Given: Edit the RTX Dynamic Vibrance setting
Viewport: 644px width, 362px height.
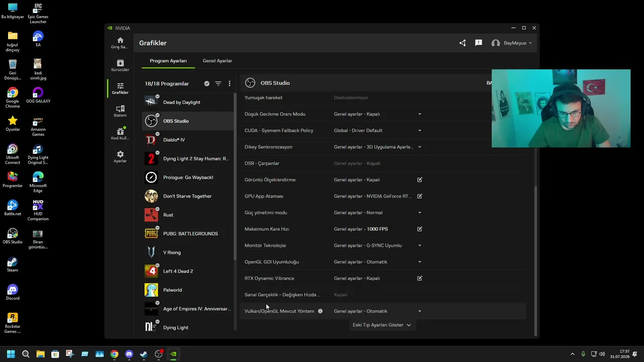Looking at the screenshot, I should coord(420,278).
